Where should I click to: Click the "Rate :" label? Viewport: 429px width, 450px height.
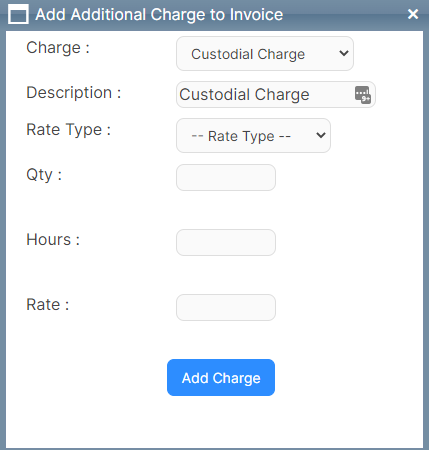coord(48,305)
